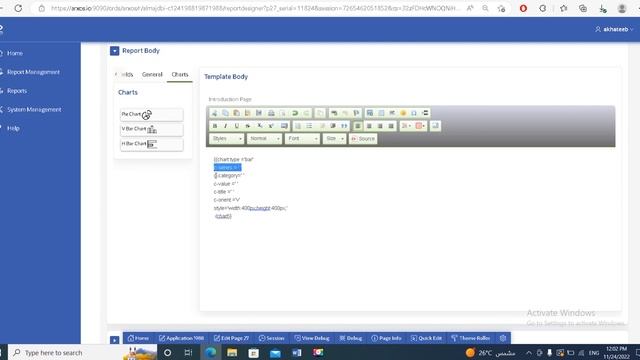Image resolution: width=640 pixels, height=360 pixels.
Task: Open Report Management in sidebar
Action: point(33,72)
